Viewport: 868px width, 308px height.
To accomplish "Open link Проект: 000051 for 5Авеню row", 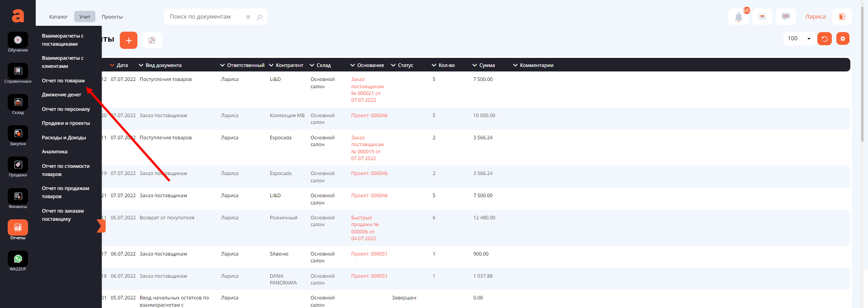I will [x=369, y=254].
